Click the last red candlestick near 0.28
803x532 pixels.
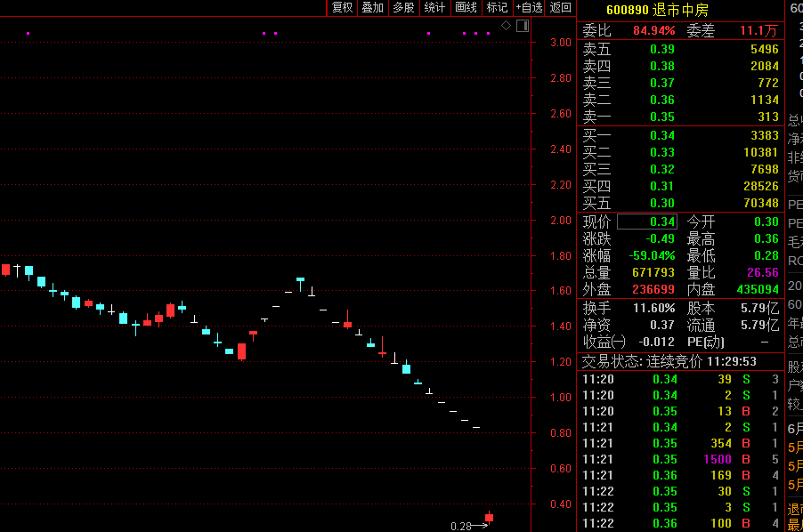tap(489, 517)
